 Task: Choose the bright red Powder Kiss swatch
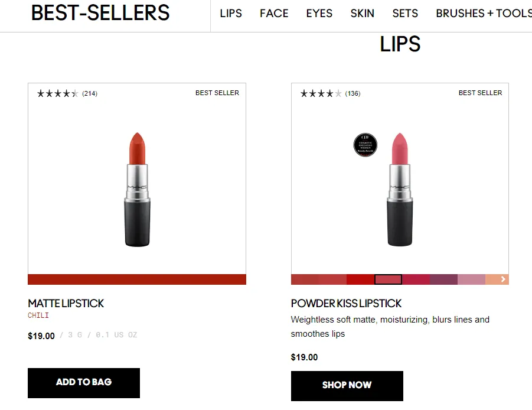pos(360,279)
